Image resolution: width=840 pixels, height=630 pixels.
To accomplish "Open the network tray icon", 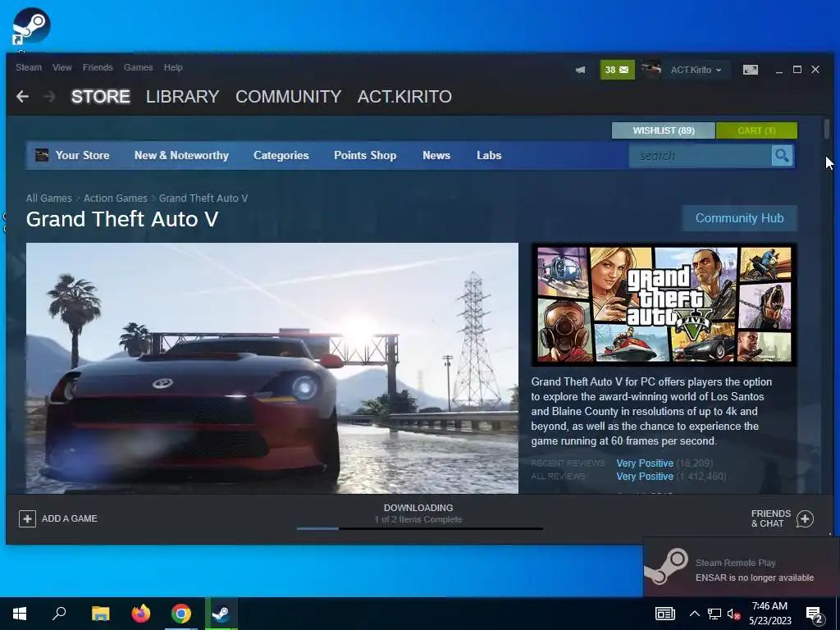I will (714, 614).
